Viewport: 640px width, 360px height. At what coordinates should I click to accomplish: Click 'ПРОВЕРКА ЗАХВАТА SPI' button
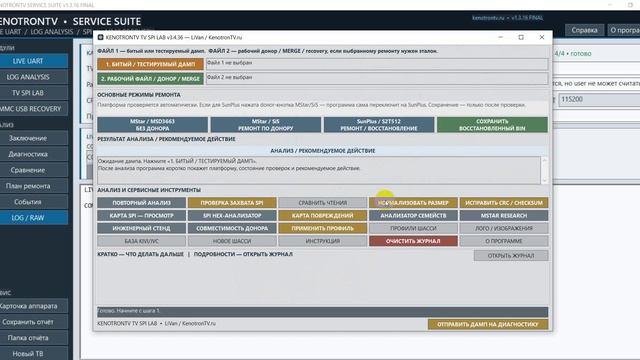(x=232, y=202)
